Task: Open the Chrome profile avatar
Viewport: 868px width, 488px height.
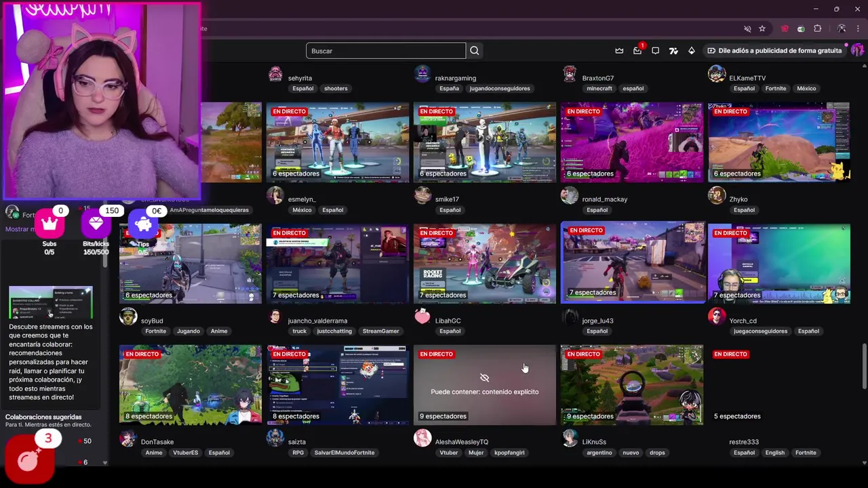Action: click(842, 28)
